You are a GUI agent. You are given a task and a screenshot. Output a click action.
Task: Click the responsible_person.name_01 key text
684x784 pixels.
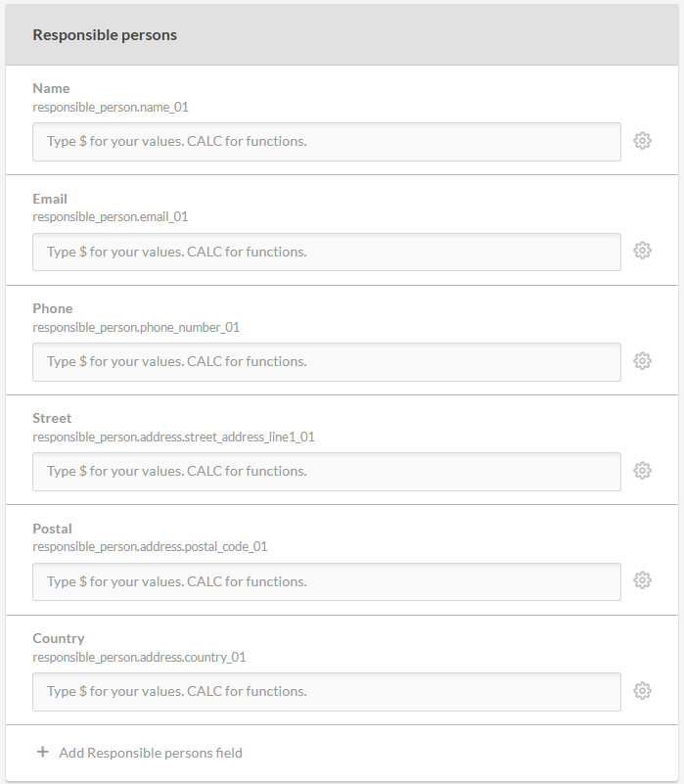(x=110, y=107)
